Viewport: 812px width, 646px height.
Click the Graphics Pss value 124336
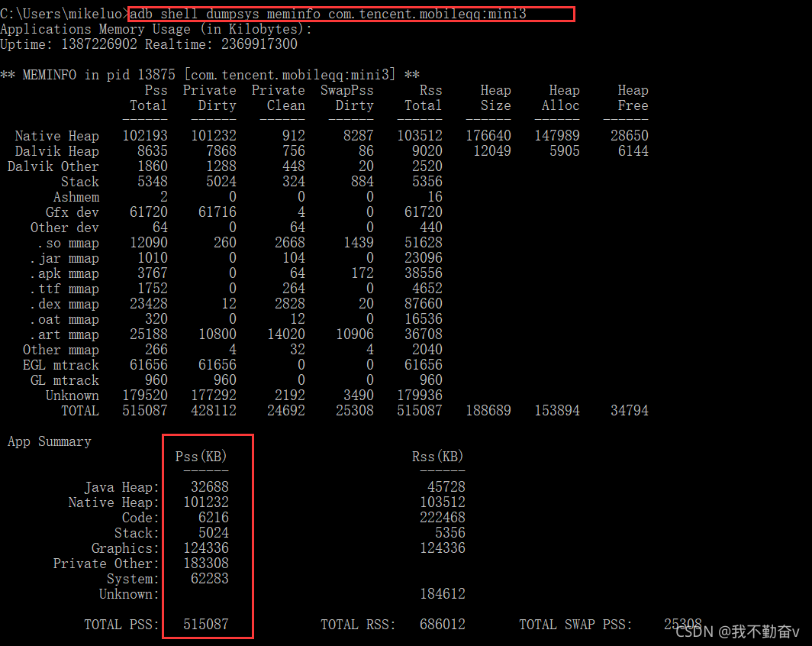point(206,548)
